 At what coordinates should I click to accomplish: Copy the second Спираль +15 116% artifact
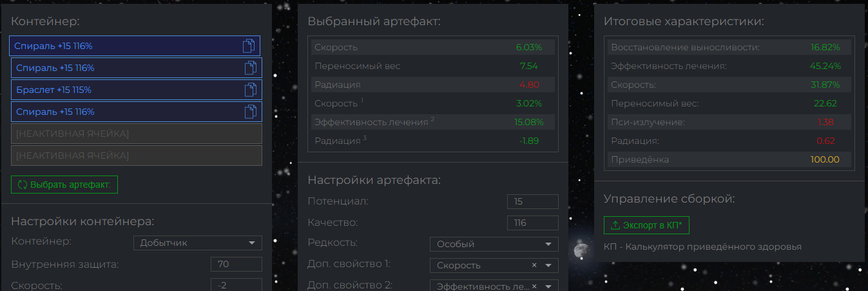pyautogui.click(x=251, y=68)
